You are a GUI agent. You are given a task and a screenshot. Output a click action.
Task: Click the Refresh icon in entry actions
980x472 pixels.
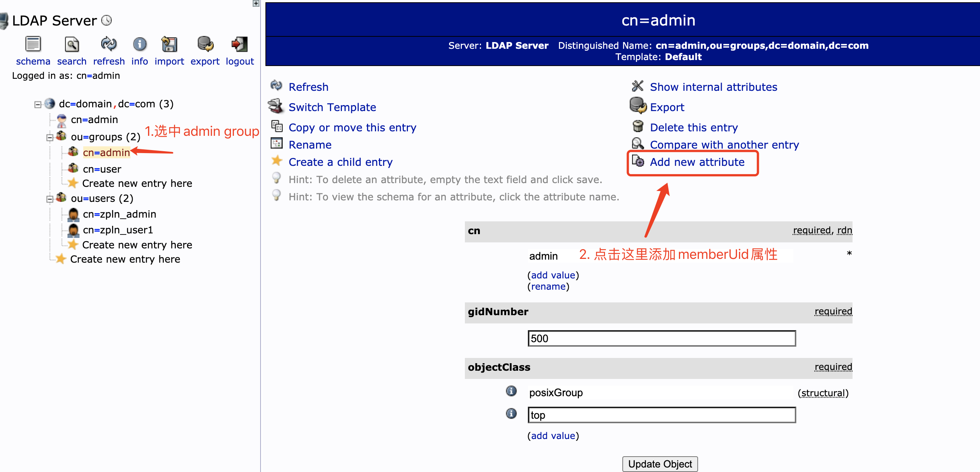[276, 86]
